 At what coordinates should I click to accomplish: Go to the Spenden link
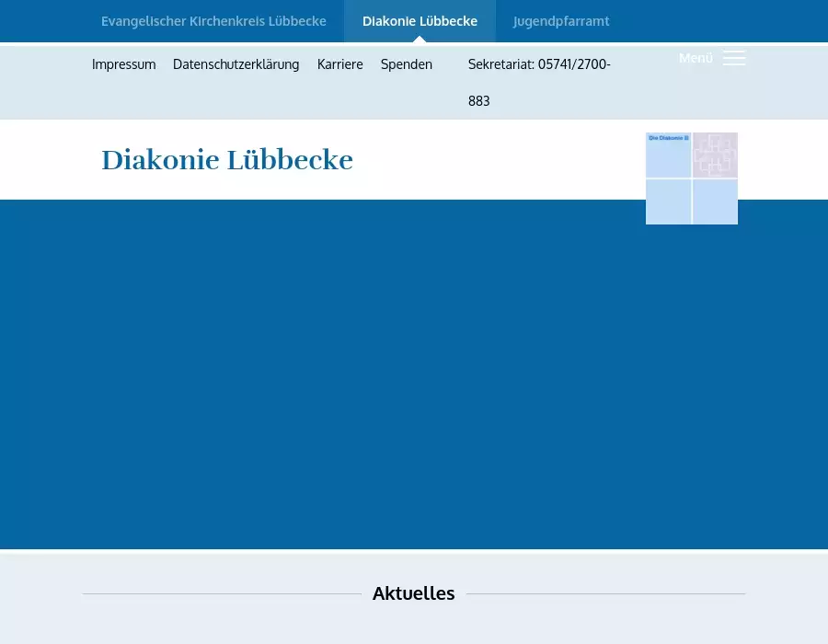(407, 64)
